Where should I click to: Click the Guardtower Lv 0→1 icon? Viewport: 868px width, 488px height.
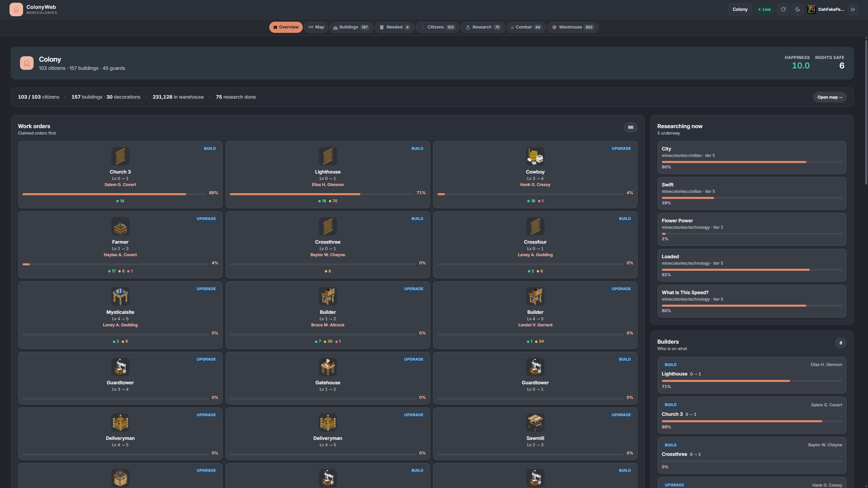tap(535, 367)
